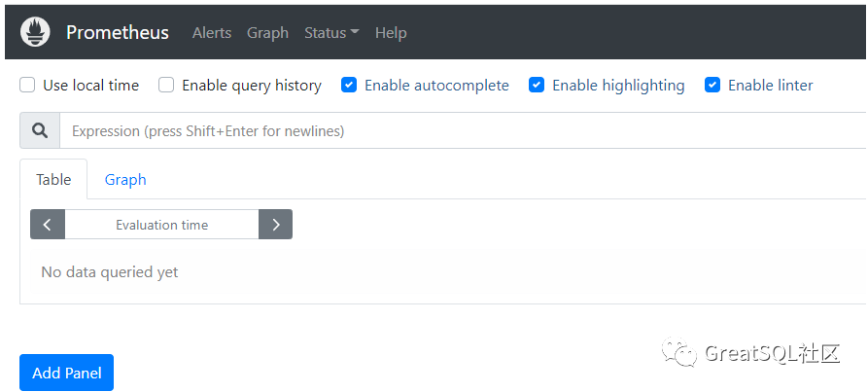Viewport: 868px width, 392px height.
Task: Toggle the Use local time checkbox
Action: click(x=28, y=86)
